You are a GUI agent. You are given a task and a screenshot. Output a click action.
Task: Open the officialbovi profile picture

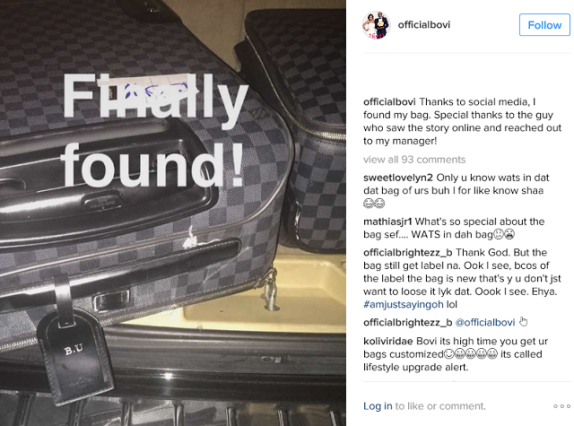[377, 25]
